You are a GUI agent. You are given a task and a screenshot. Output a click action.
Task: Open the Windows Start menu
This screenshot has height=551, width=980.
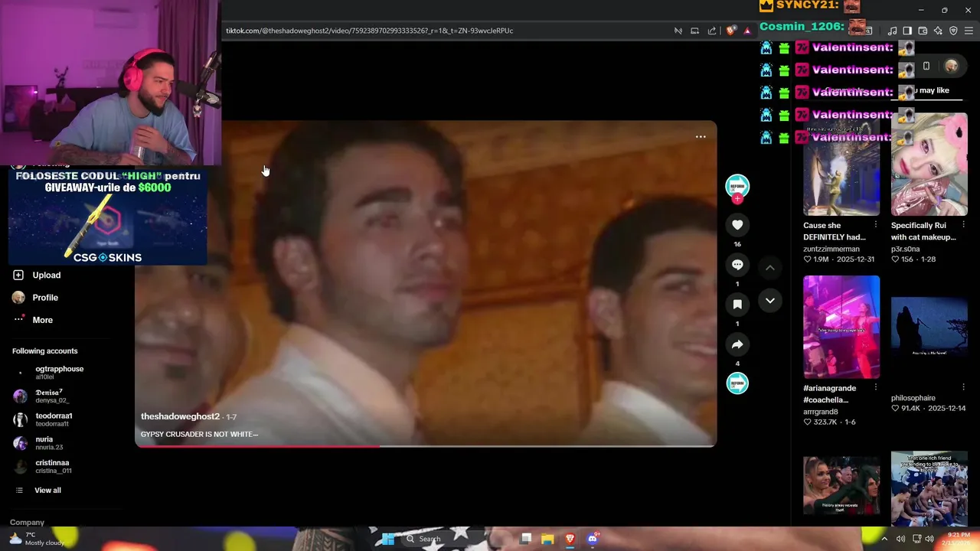[388, 539]
